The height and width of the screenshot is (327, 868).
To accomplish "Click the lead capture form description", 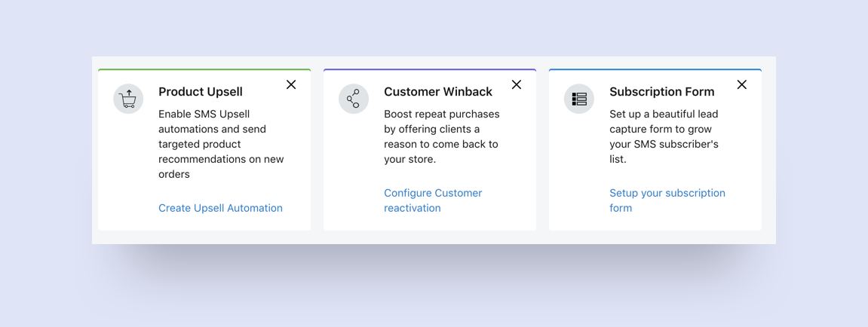I will pos(664,136).
